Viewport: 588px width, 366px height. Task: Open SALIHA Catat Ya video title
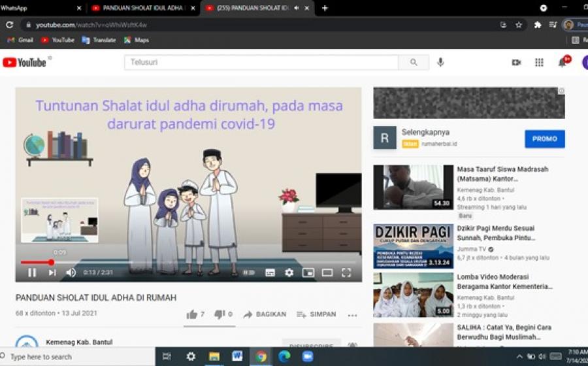[504, 332]
